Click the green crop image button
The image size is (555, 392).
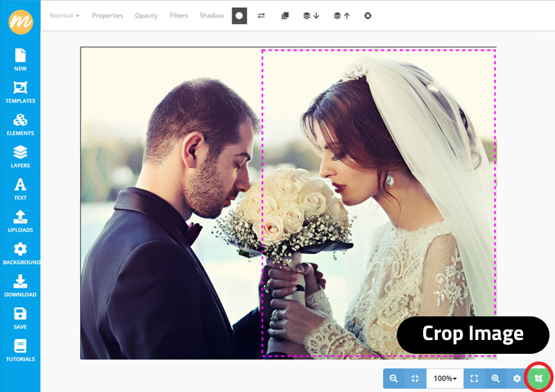[538, 378]
